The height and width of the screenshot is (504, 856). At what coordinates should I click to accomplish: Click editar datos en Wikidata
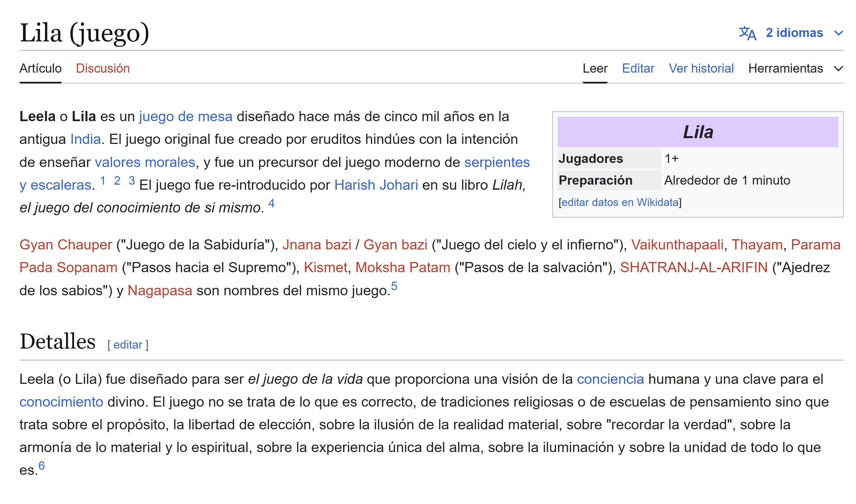pos(620,202)
